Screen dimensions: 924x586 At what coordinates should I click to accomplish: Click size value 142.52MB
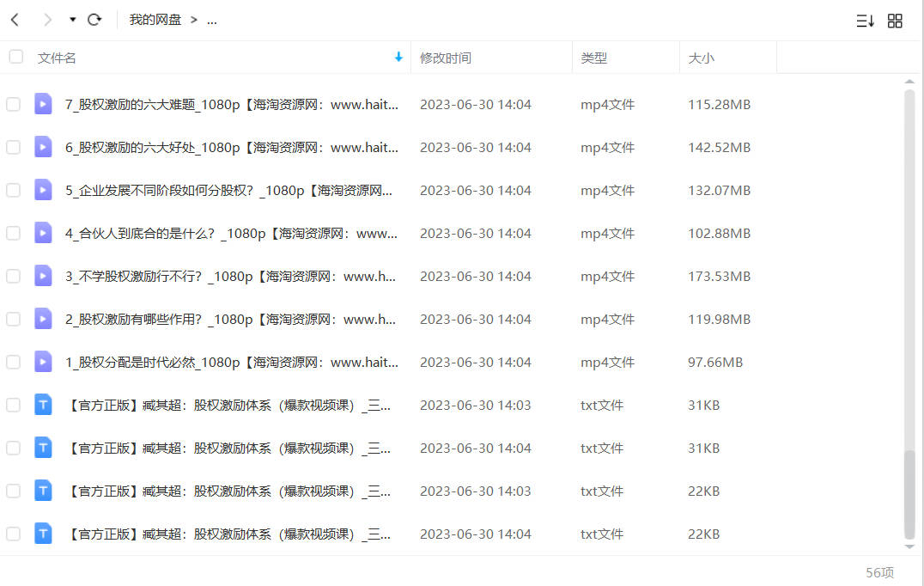pos(719,148)
